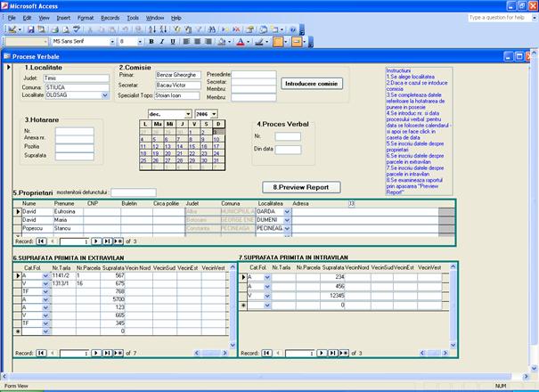Click the Save icon in the toolbar
The width and height of the screenshot is (539, 392).
(29, 29)
